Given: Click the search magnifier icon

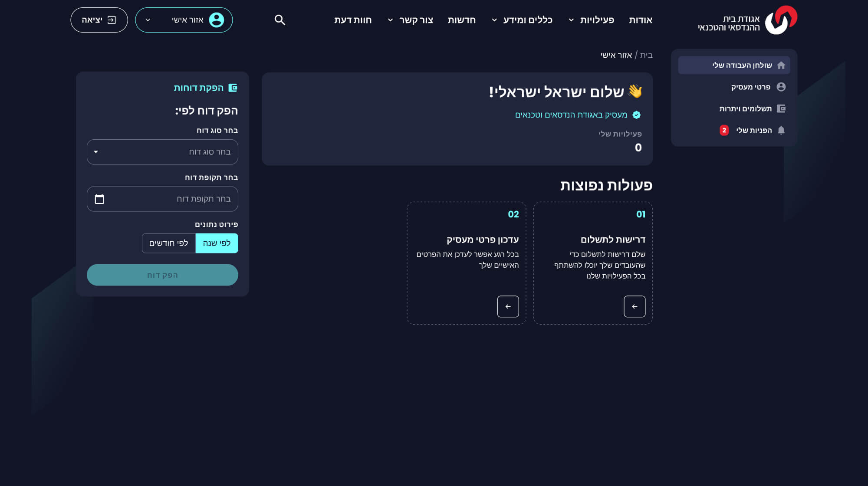Looking at the screenshot, I should coord(279,20).
